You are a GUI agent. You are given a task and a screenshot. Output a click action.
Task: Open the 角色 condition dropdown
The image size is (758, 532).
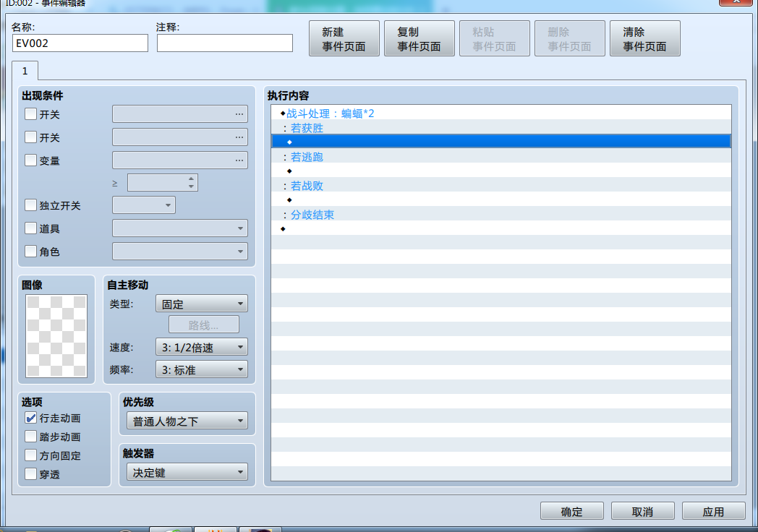180,252
